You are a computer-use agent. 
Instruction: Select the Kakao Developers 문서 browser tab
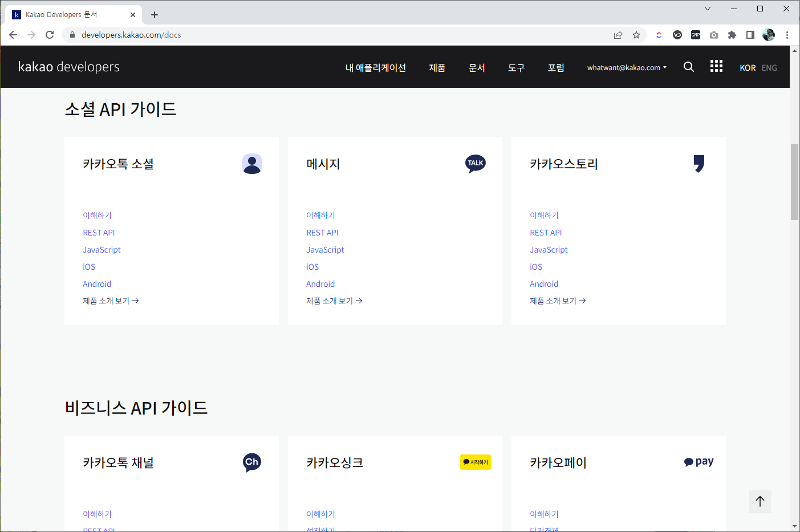coord(72,15)
